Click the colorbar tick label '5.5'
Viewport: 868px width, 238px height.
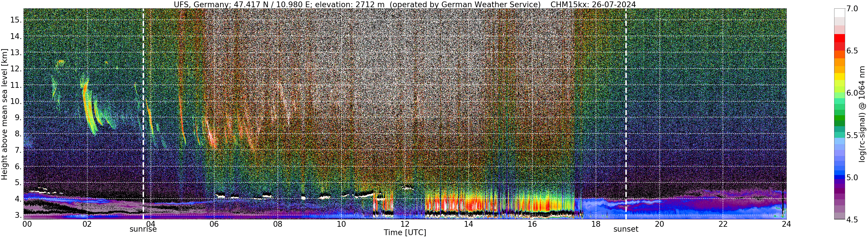pos(852,135)
